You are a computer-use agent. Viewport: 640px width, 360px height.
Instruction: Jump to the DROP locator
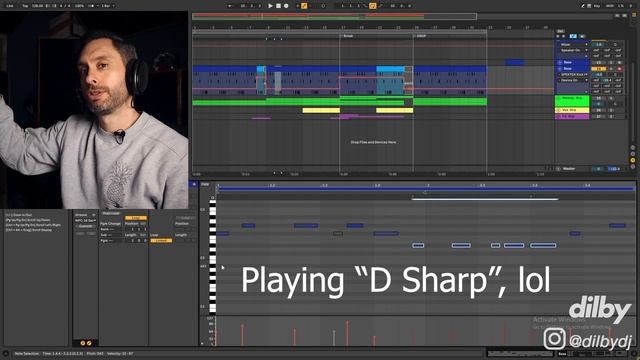[420, 36]
